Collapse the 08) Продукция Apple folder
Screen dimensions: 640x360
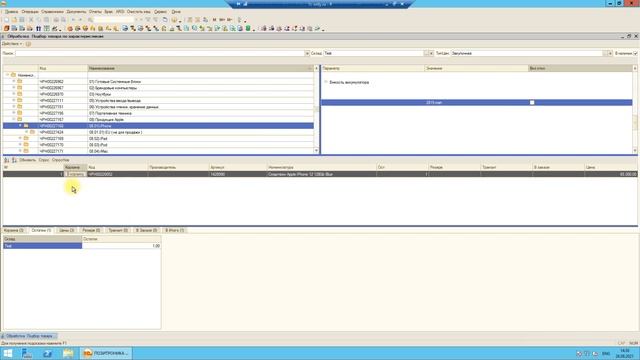(13, 119)
